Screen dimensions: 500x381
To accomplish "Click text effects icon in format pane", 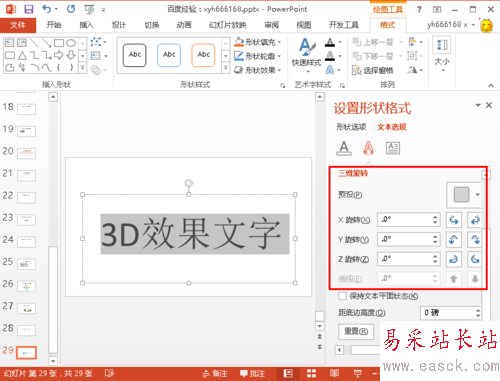I will pos(368,148).
